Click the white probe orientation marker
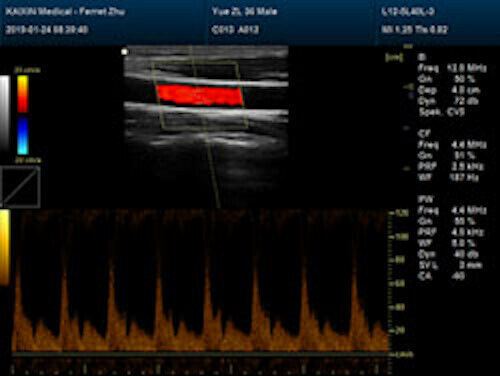This screenshot has width=500, height=376. tap(125, 52)
